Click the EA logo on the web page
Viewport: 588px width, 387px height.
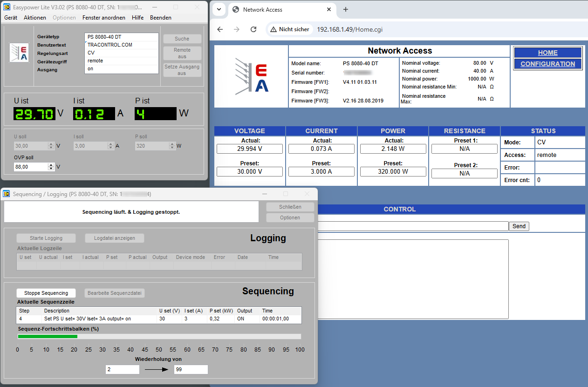coord(252,77)
